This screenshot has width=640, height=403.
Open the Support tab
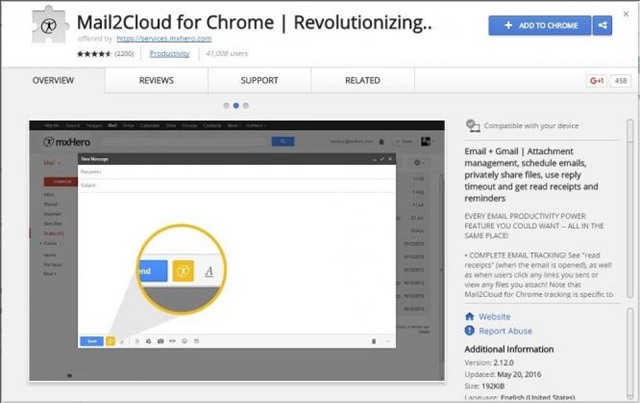click(259, 80)
